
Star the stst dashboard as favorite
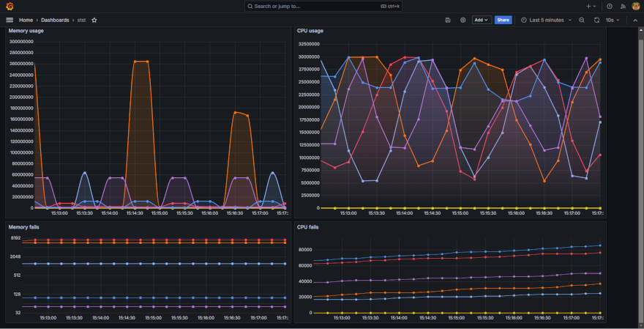(x=94, y=20)
